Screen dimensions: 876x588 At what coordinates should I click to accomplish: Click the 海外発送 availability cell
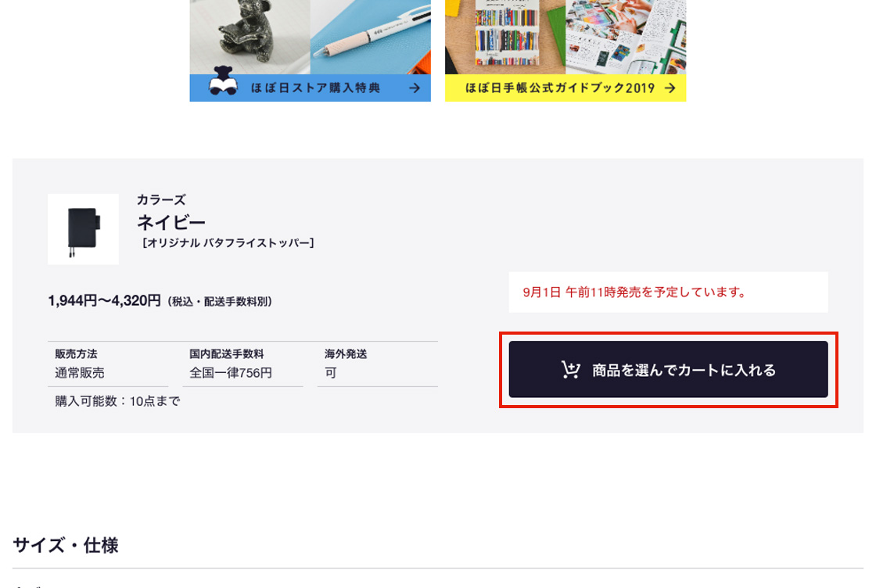[378, 364]
